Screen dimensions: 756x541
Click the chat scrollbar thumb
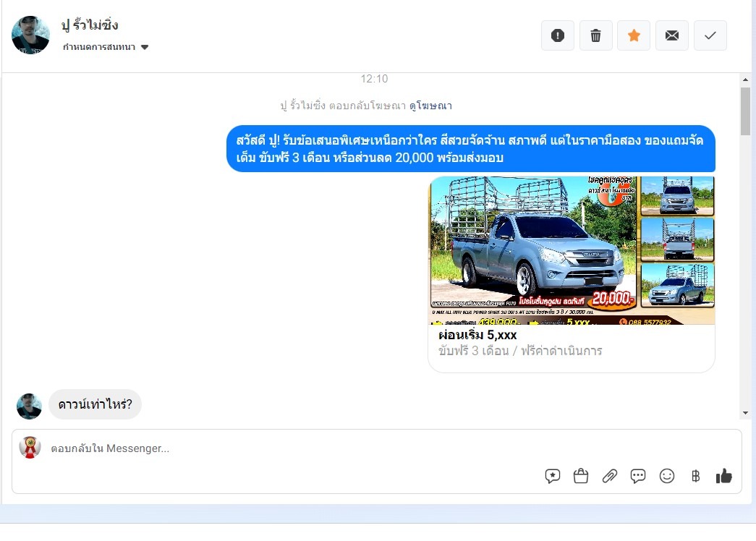(745, 111)
